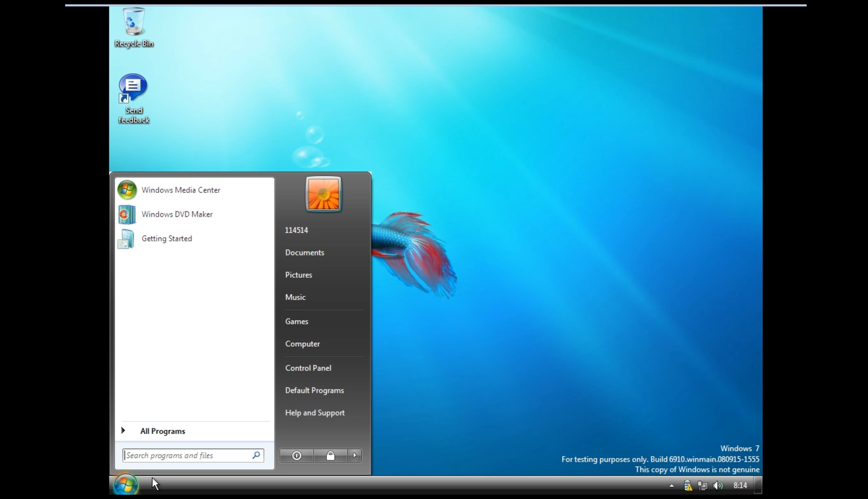Open Computer from the Start menu
The image size is (868, 499).
click(302, 344)
